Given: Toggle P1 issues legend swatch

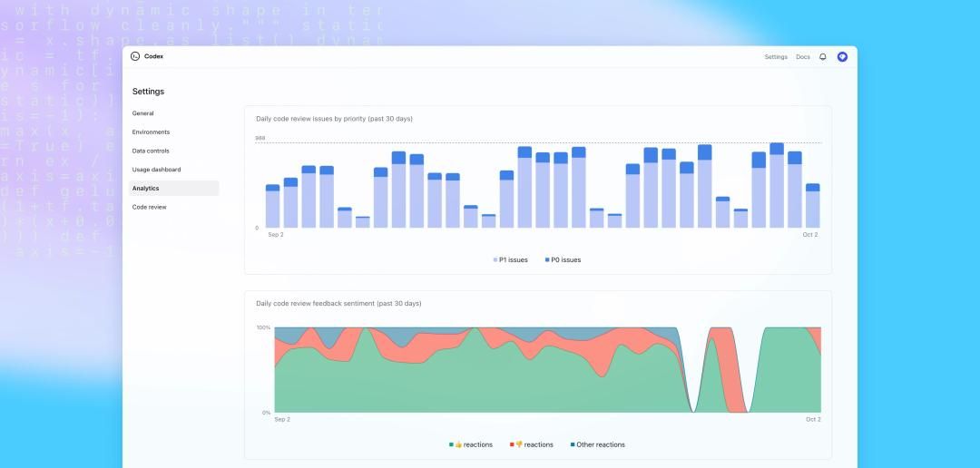Looking at the screenshot, I should pos(495,260).
